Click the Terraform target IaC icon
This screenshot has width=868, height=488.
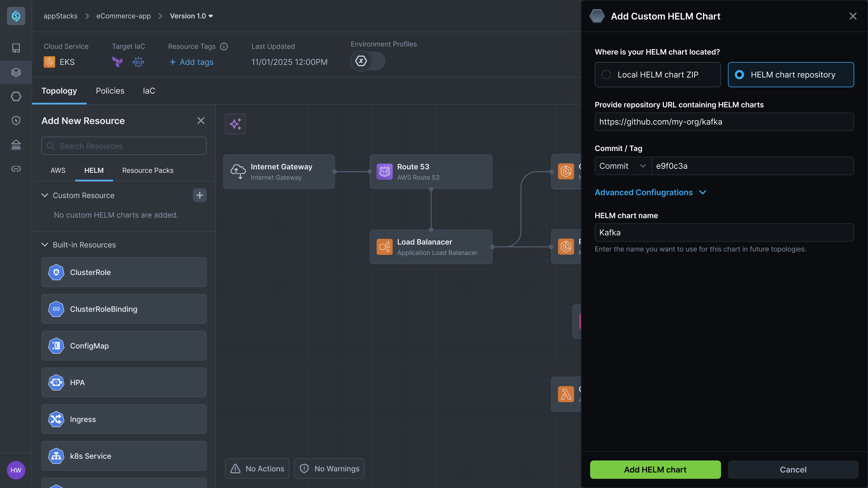click(117, 62)
